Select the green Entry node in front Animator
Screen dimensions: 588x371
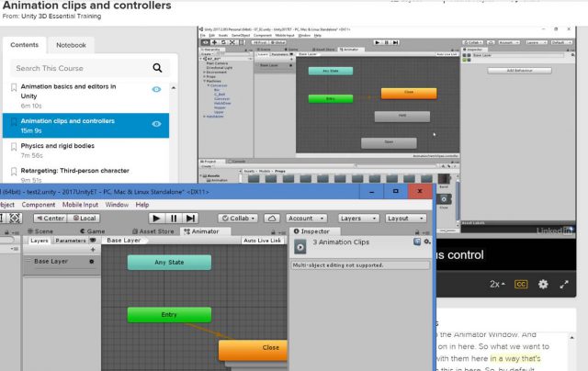click(169, 315)
